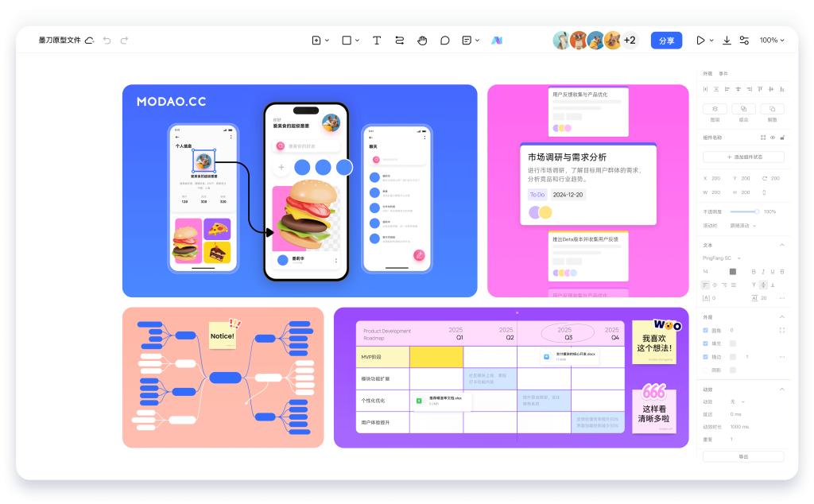Viewport: 814px width, 504px height.
Task: Switch to the 事件 tab
Action: 723,73
